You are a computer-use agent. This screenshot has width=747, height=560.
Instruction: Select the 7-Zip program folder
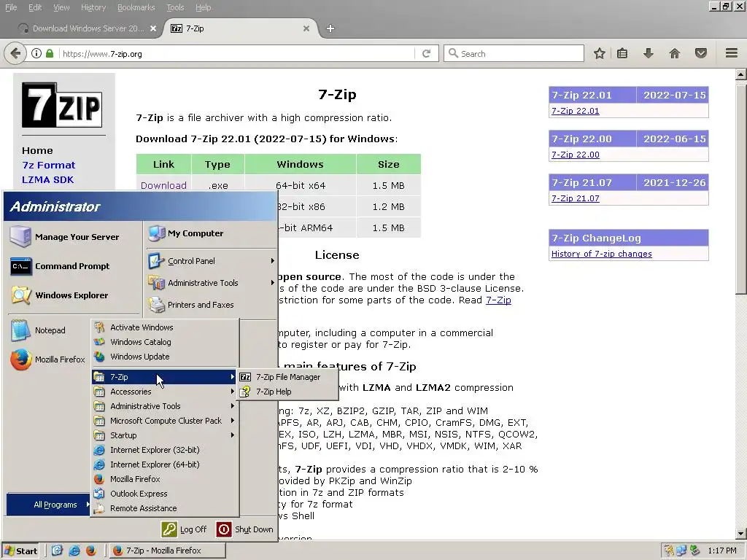click(x=165, y=377)
